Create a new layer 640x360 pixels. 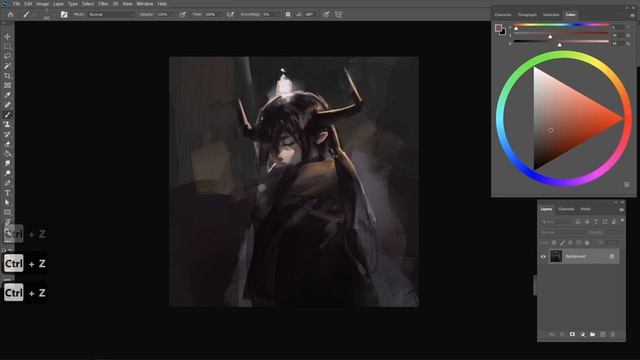[x=603, y=334]
